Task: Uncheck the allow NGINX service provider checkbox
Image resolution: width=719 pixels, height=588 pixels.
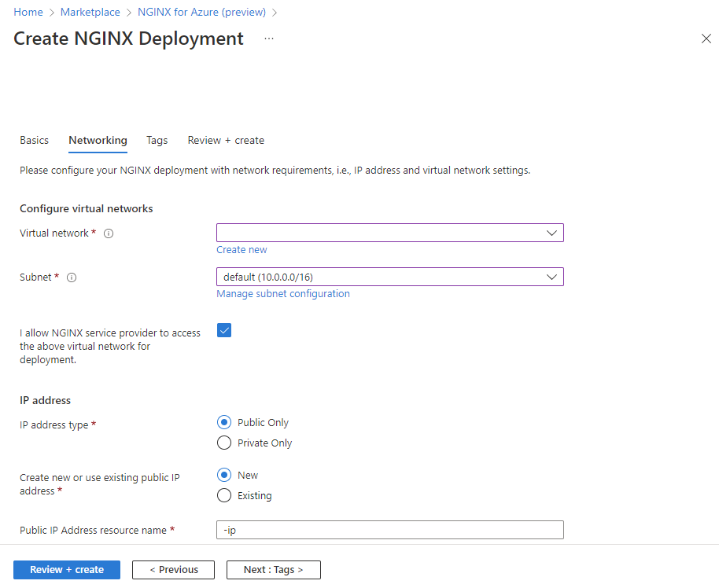Action: pos(224,330)
